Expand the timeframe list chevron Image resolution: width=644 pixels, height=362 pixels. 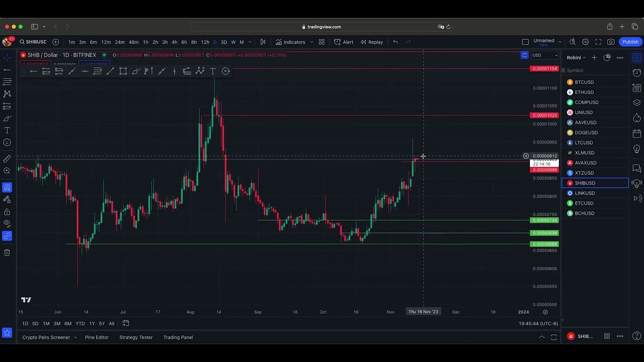coord(250,42)
